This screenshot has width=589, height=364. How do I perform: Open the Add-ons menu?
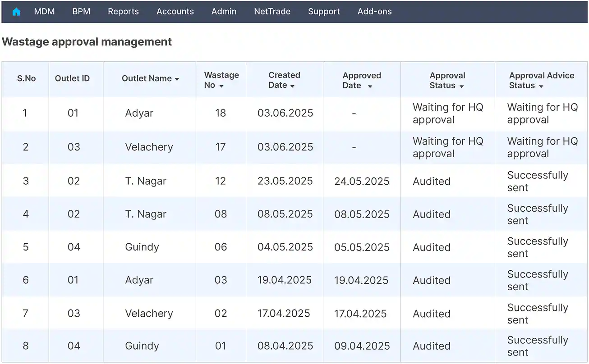374,11
